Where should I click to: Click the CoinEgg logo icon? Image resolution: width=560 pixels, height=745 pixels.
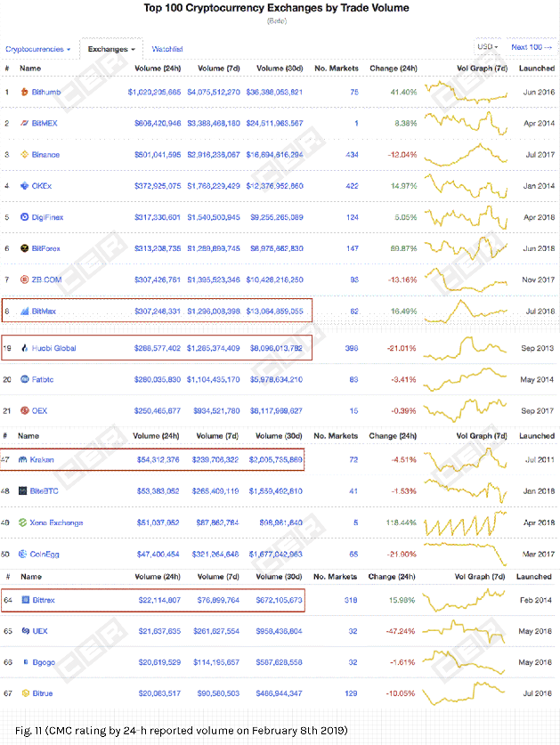pos(22,554)
